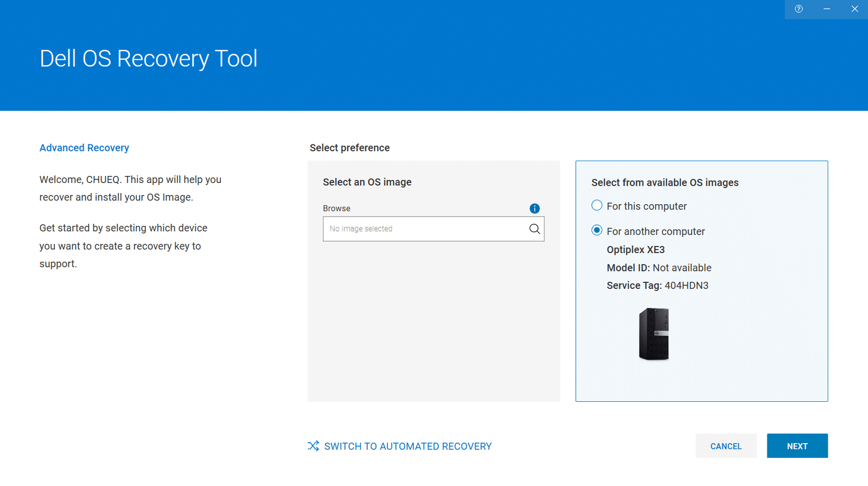Click the shuffle icon before Switch to Automated Recovery
The width and height of the screenshot is (868, 486).
click(313, 446)
